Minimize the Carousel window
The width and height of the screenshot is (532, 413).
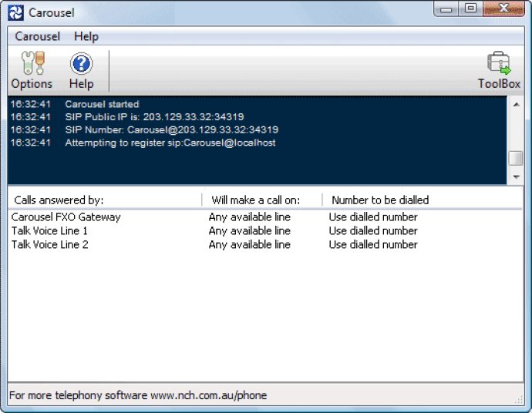coord(446,9)
